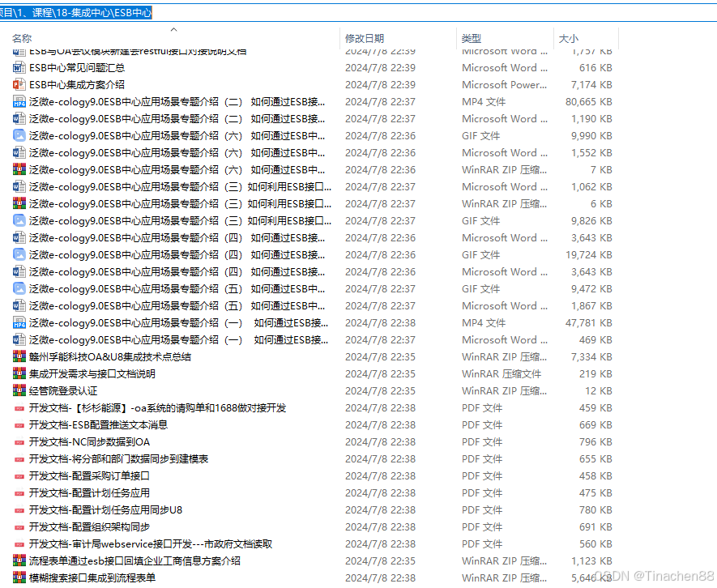Select the PDF icon for 开发文档-配置采购订单接口
The width and height of the screenshot is (717, 588).
[19, 476]
